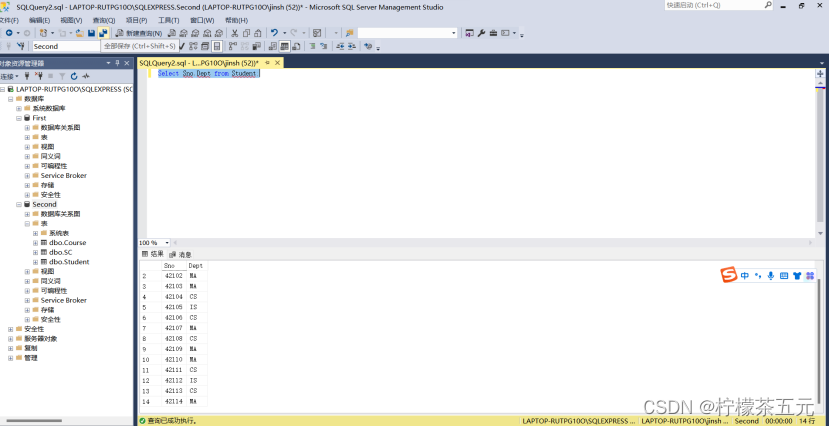
Task: Click the query text Select Sno,Dept from Student
Action: point(207,73)
